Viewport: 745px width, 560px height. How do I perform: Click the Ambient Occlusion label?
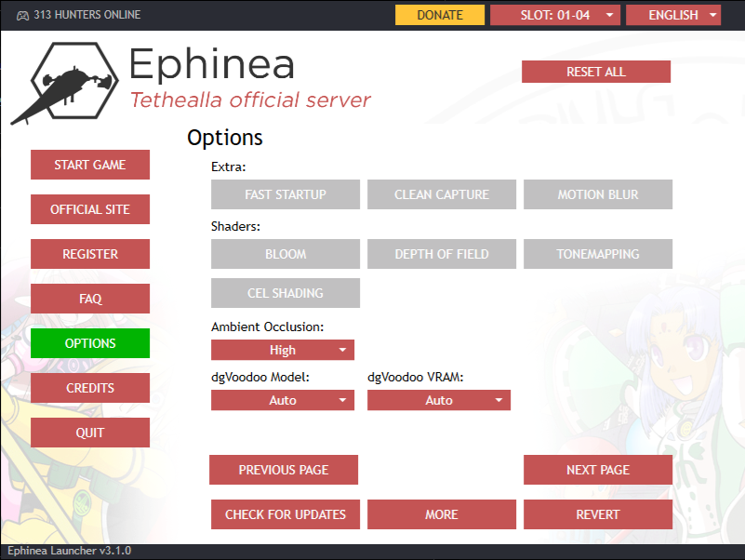tap(268, 327)
